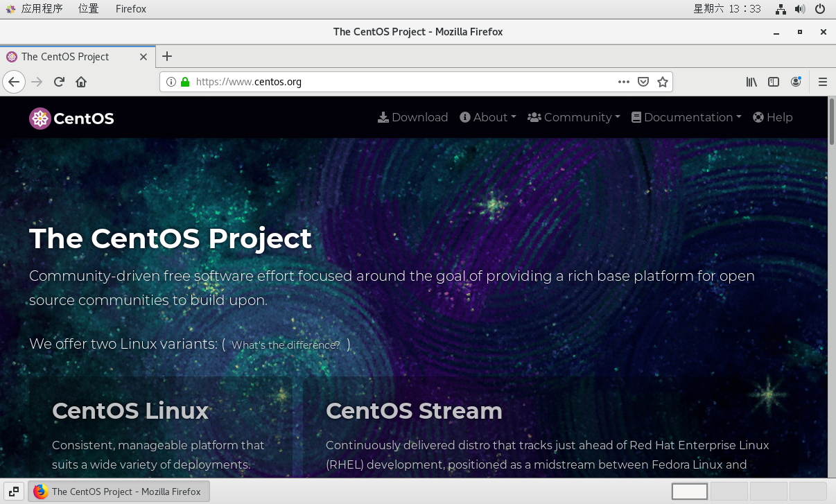Viewport: 836px width, 504px height.
Task: Open the Library bookmarks and history icon
Action: click(x=751, y=82)
